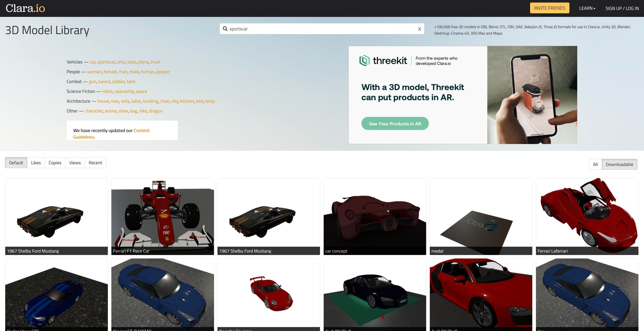The height and width of the screenshot is (331, 644).
Task: Click the phone AR image in ad
Action: 532,95
